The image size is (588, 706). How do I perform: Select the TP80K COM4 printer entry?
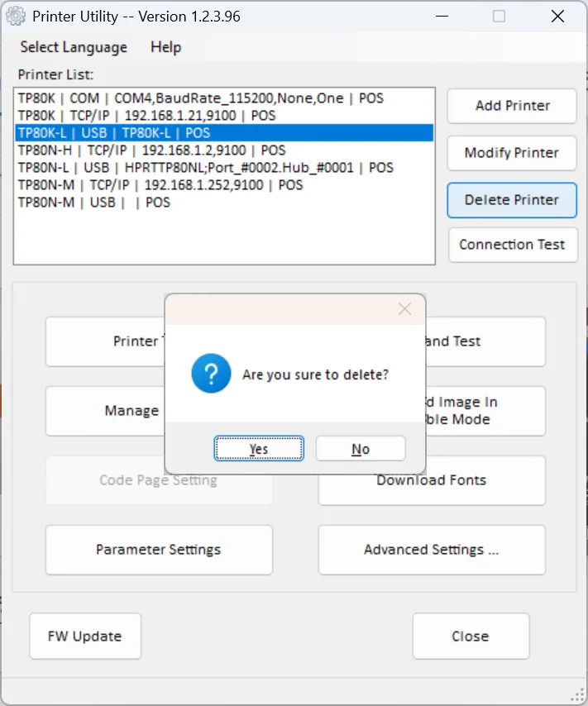(x=200, y=98)
